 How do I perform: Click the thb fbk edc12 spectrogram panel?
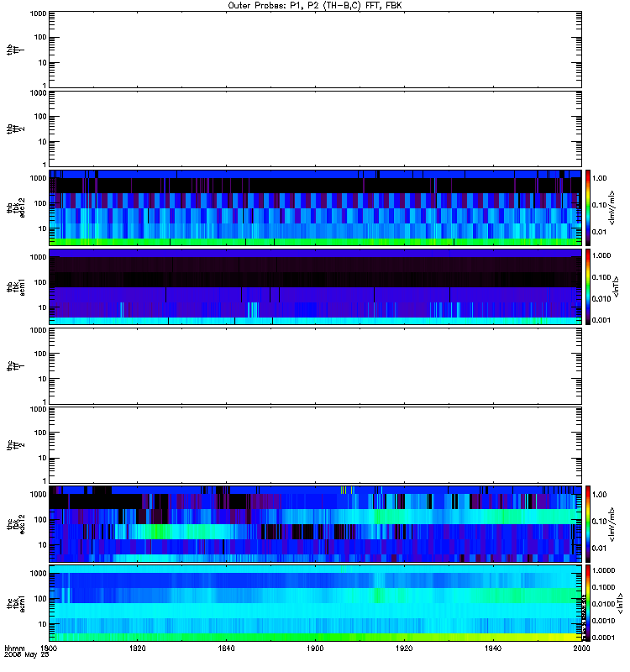coord(315,207)
